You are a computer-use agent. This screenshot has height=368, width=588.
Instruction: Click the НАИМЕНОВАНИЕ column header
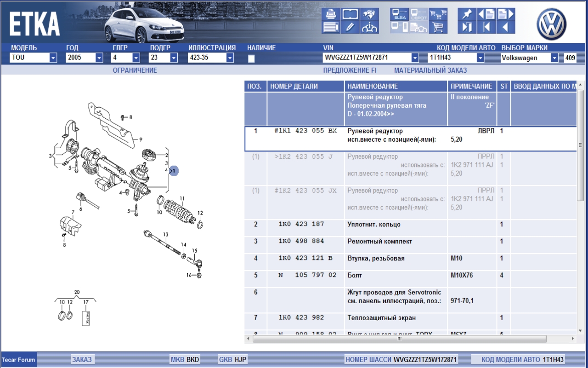pyautogui.click(x=396, y=86)
